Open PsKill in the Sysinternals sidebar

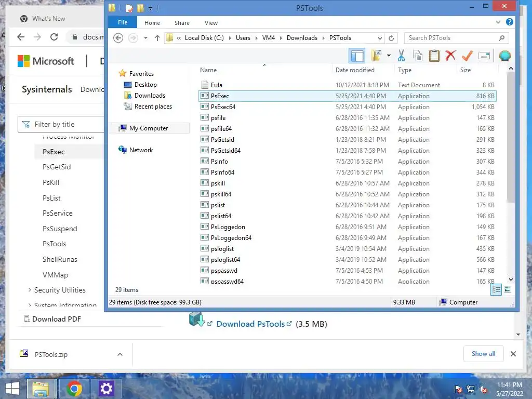(51, 182)
